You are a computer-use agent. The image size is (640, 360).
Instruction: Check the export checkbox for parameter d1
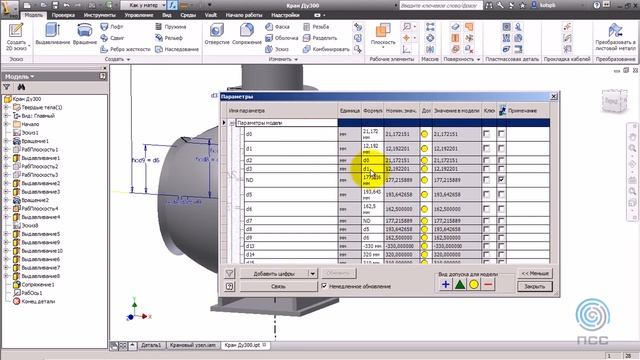pos(501,149)
